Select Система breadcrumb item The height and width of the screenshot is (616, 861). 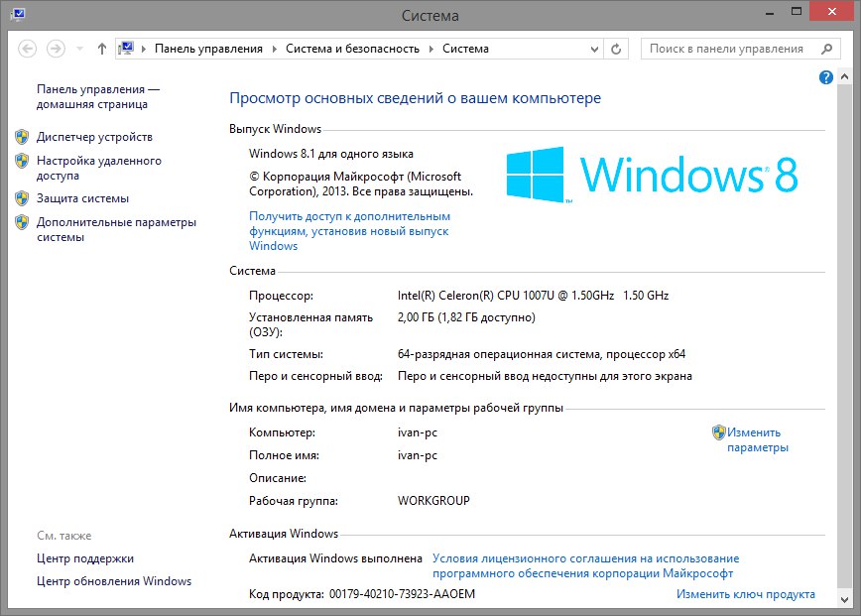(465, 49)
